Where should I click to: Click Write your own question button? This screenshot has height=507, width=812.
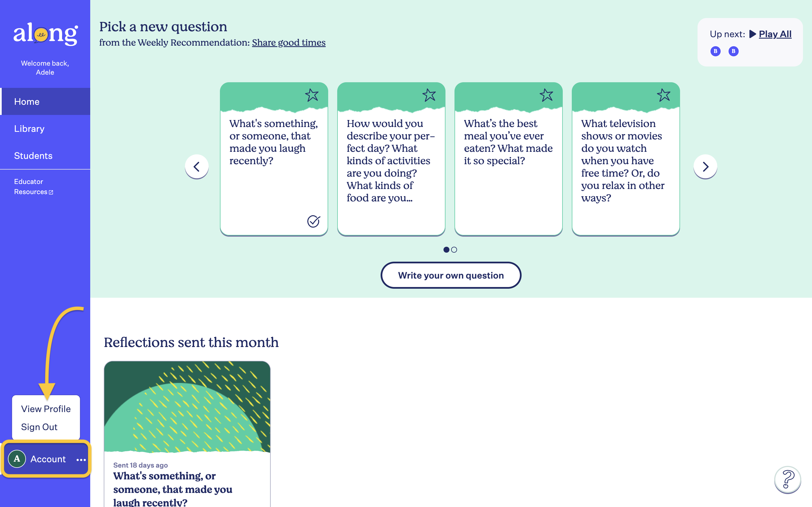[451, 275]
